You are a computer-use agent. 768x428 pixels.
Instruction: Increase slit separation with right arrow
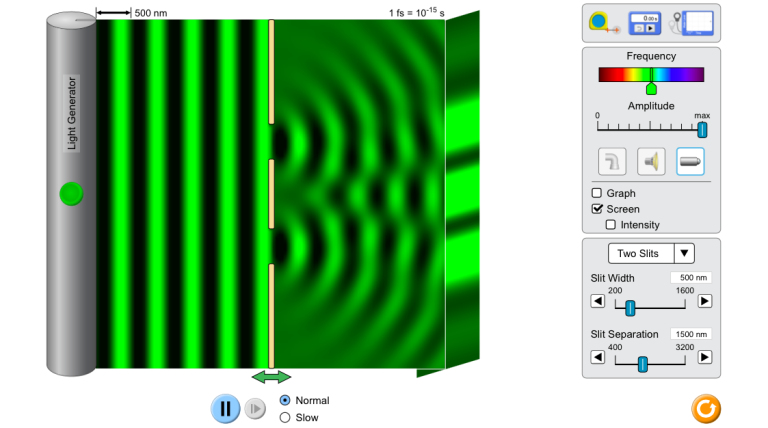click(x=705, y=357)
